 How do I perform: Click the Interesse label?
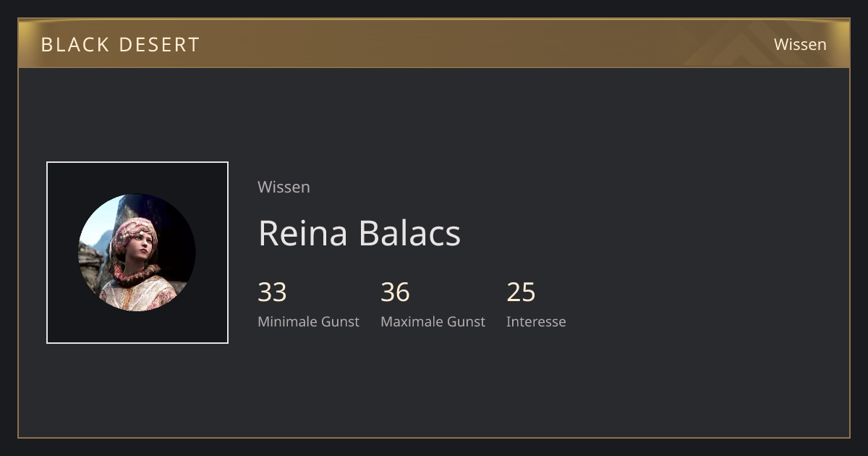536,321
